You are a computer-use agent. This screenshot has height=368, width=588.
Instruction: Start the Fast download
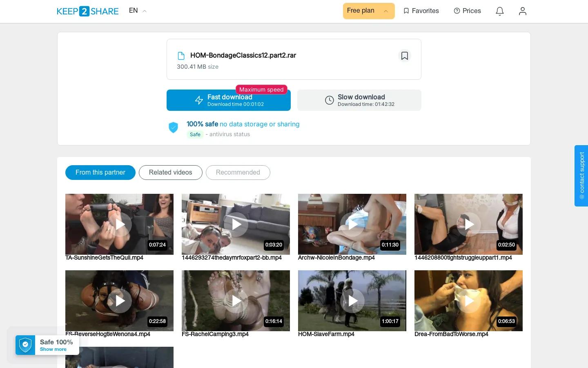click(229, 100)
